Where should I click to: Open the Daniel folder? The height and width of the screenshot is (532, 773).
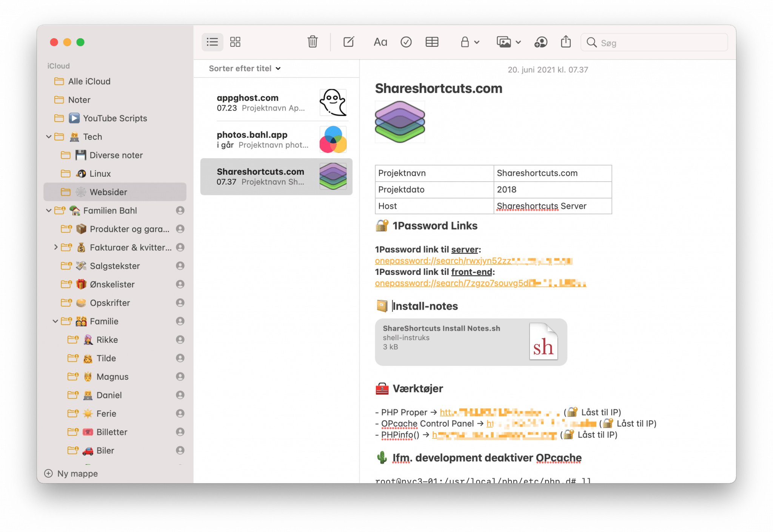115,395
